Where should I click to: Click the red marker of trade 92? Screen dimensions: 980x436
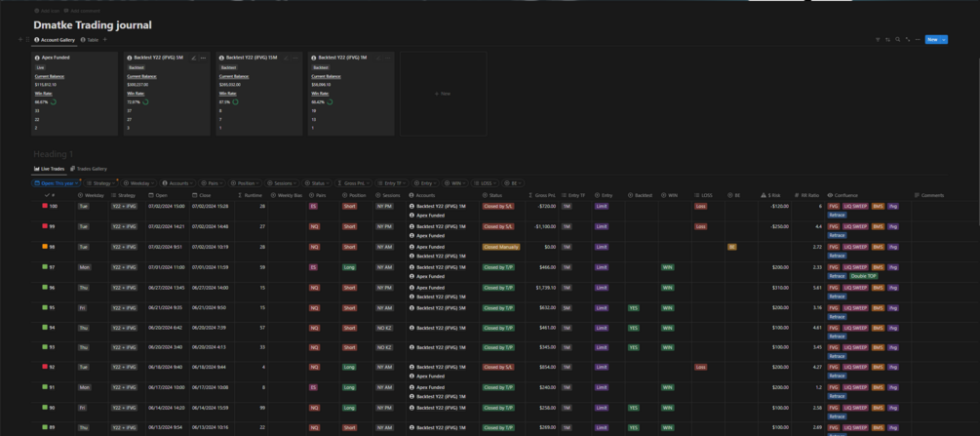coord(45,367)
